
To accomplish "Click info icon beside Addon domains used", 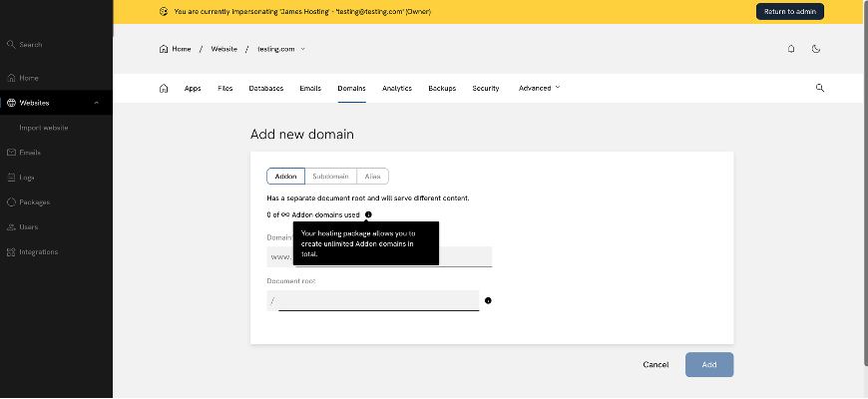I will point(369,214).
